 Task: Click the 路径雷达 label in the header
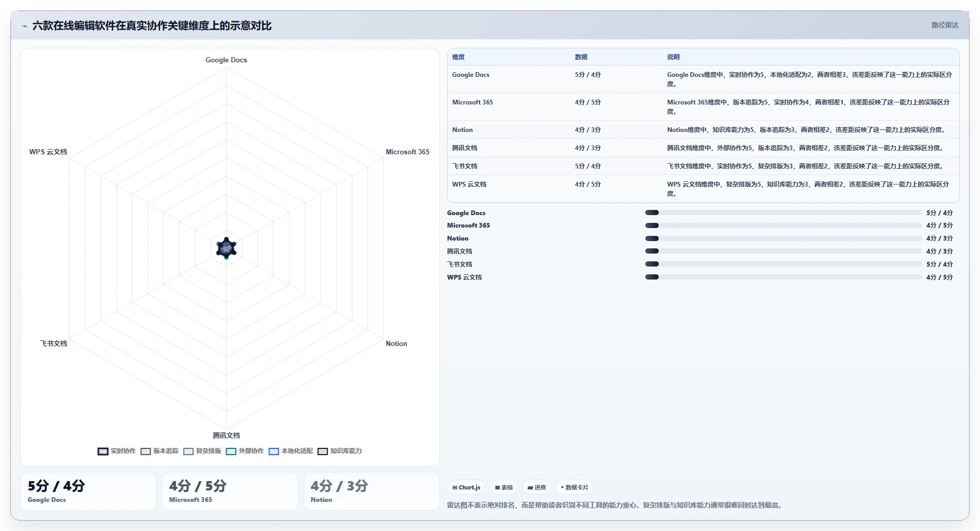[x=945, y=25]
